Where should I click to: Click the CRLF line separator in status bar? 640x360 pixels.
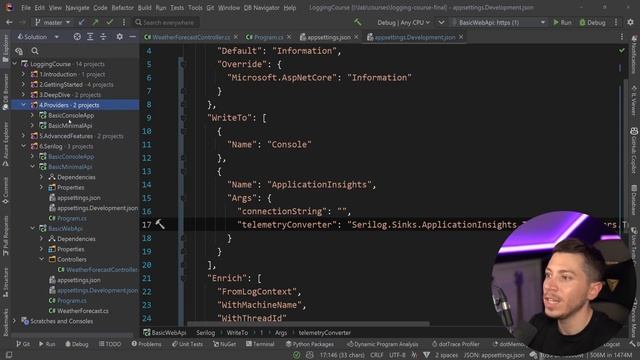point(376,355)
